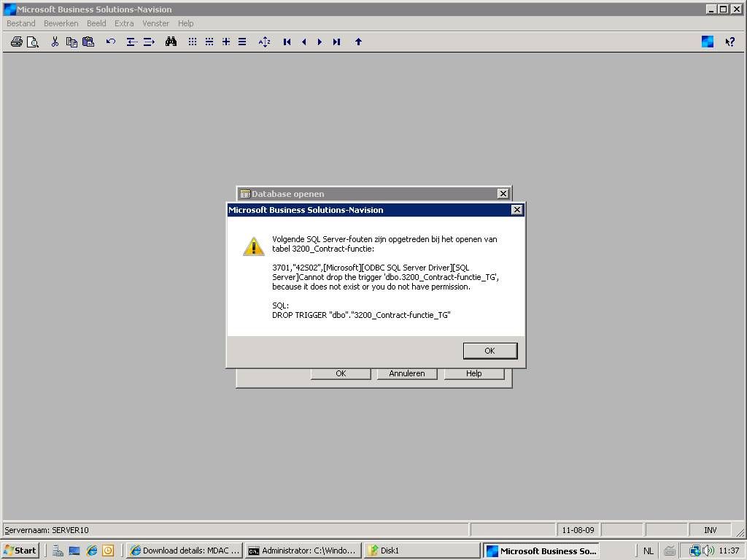The image size is (747, 560).
Task: Click the network connection tray icon
Action: (695, 551)
